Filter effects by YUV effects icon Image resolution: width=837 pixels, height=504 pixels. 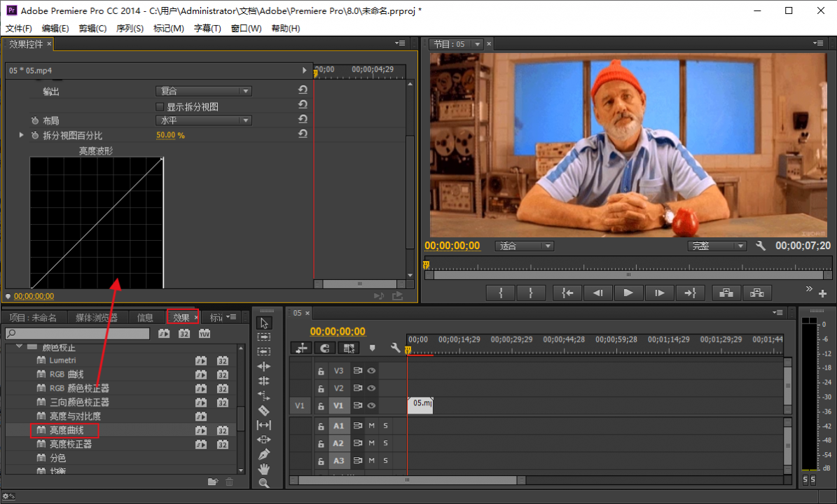pyautogui.click(x=205, y=334)
